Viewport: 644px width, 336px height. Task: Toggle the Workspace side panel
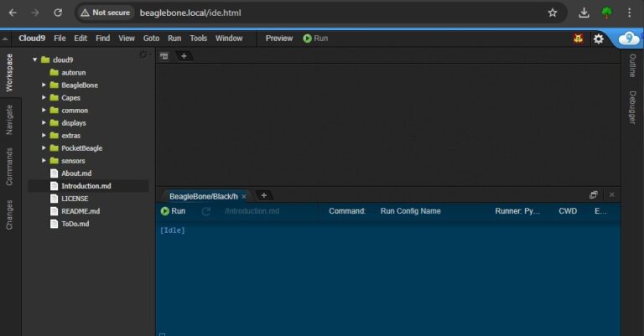coord(9,73)
